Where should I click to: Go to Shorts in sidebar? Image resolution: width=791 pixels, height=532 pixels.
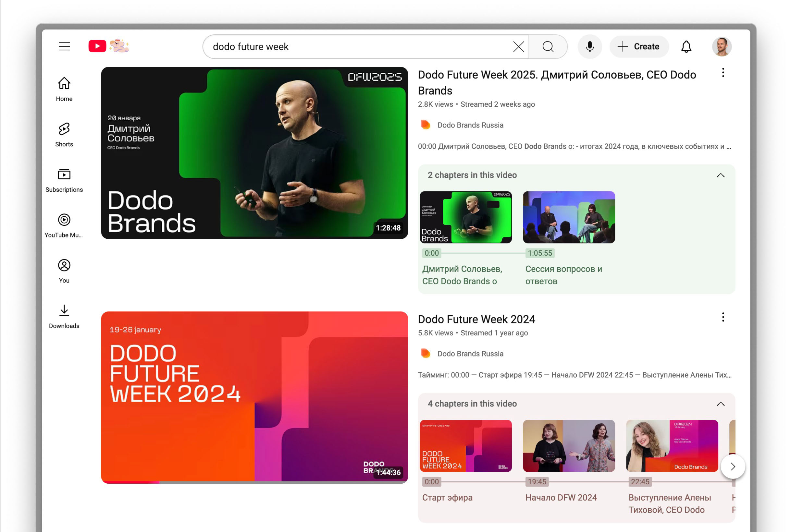coord(64,135)
